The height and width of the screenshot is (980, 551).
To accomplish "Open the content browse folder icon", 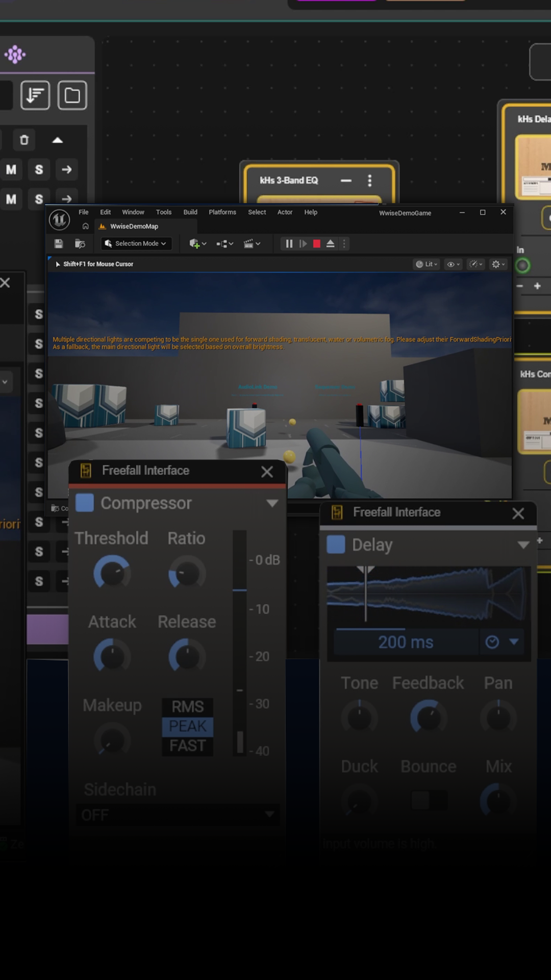I will pyautogui.click(x=80, y=244).
